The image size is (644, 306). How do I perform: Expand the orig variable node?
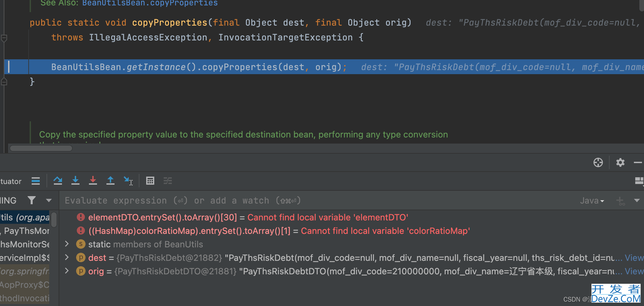(67, 271)
